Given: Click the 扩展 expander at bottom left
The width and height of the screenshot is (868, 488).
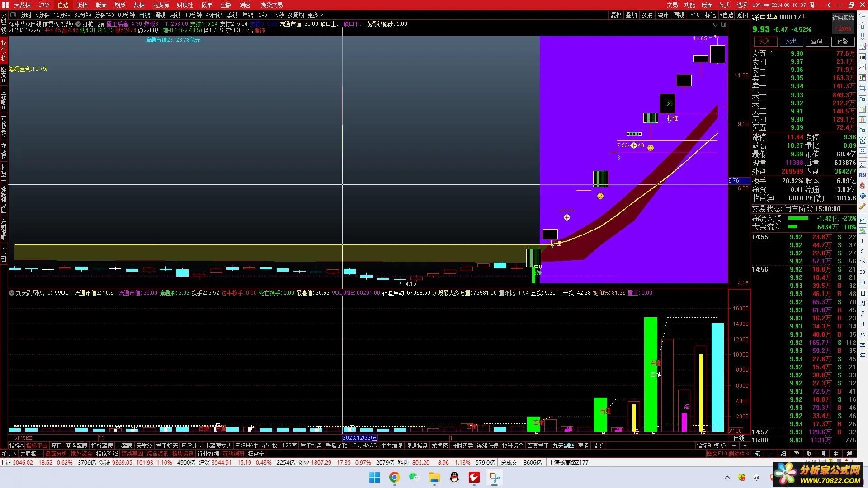Looking at the screenshot, I should (8, 454).
